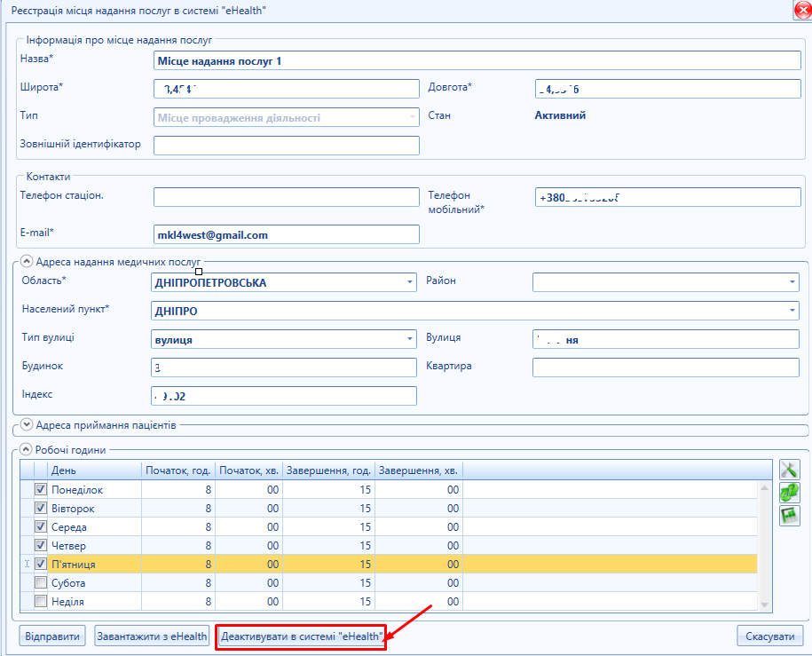The height and width of the screenshot is (656, 812).
Task: Open the disabled Тип dropdown
Action: 413,117
